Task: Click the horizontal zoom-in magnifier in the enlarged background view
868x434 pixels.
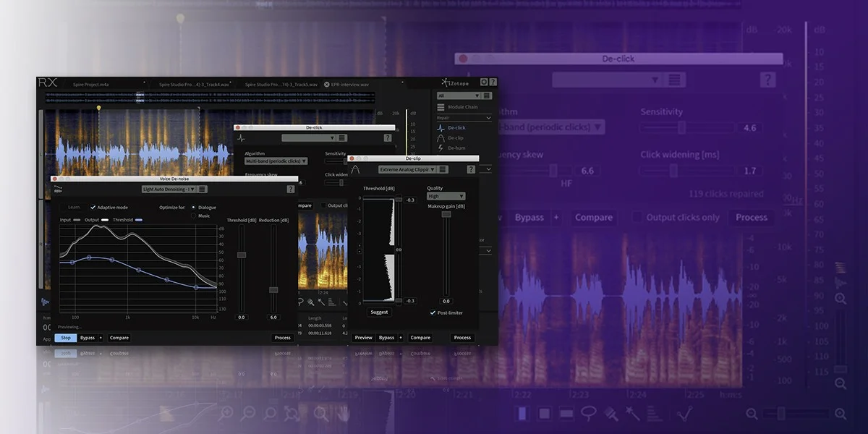Action: [x=841, y=414]
